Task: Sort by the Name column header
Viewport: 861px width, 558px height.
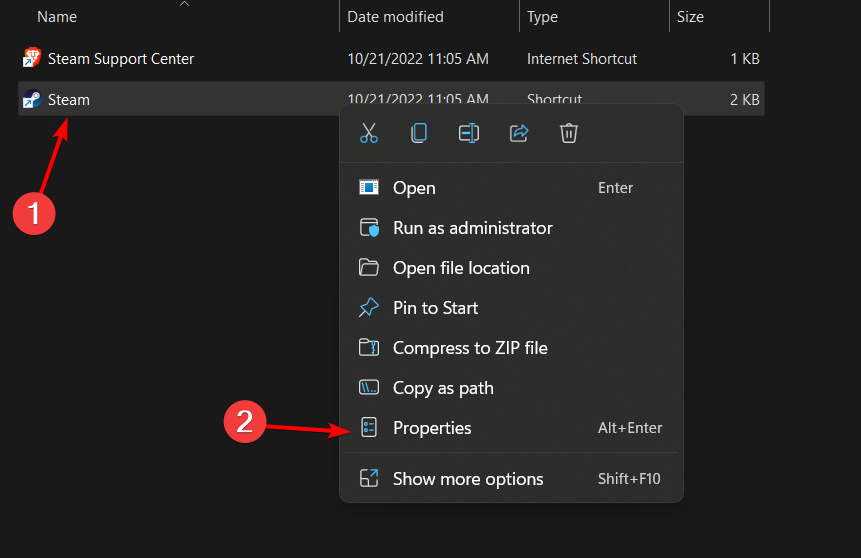Action: pos(57,17)
